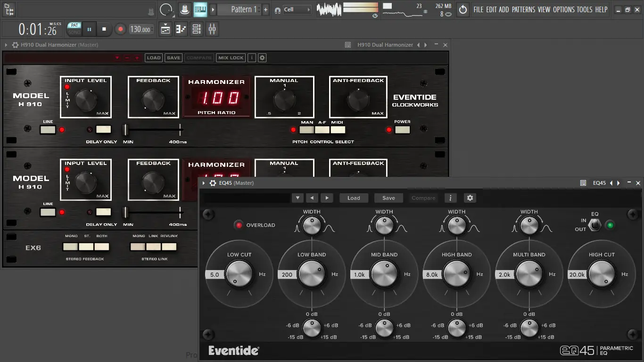The height and width of the screenshot is (362, 644).
Task: Select previous preset arrow in H910 title bar
Action: tap(419, 45)
